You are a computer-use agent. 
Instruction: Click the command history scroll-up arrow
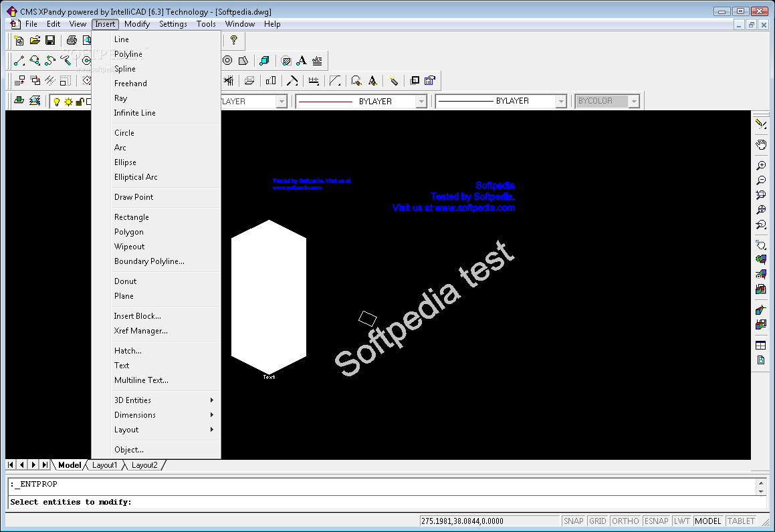pyautogui.click(x=761, y=483)
